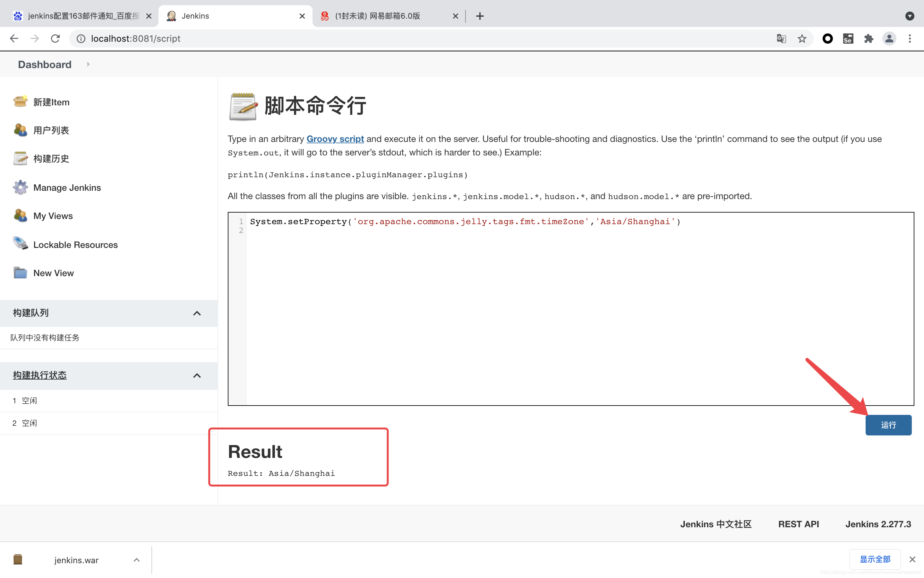Collapse the 构建执行状态 panel
Image resolution: width=924 pixels, height=578 pixels.
197,375
